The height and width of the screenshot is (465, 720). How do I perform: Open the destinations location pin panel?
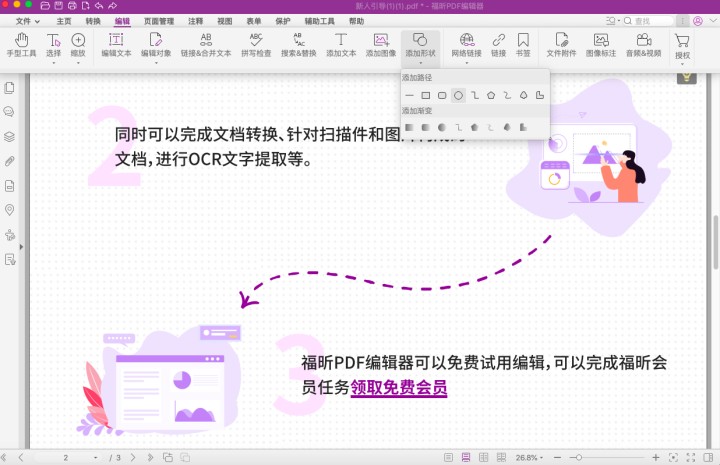click(9, 210)
